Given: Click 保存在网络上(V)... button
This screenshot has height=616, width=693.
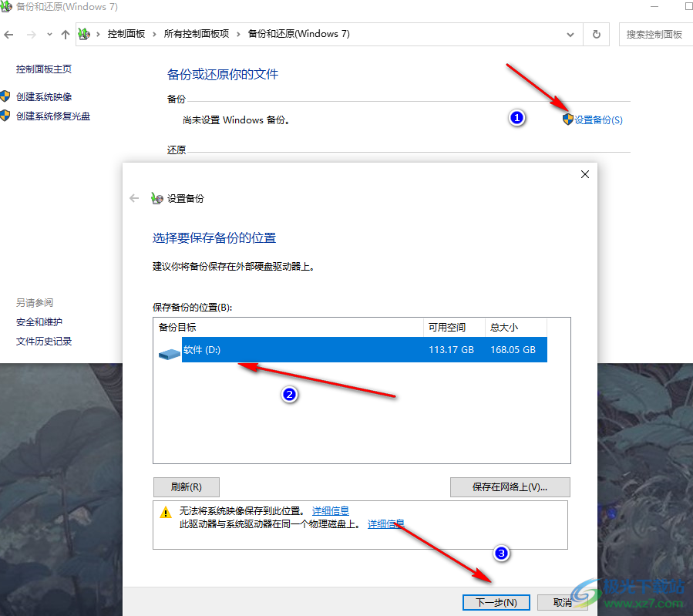Looking at the screenshot, I should (510, 487).
